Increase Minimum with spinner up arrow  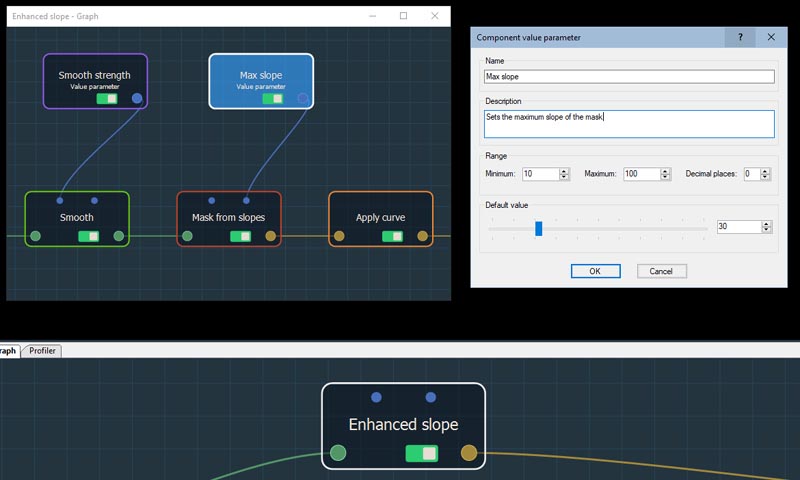click(x=564, y=171)
